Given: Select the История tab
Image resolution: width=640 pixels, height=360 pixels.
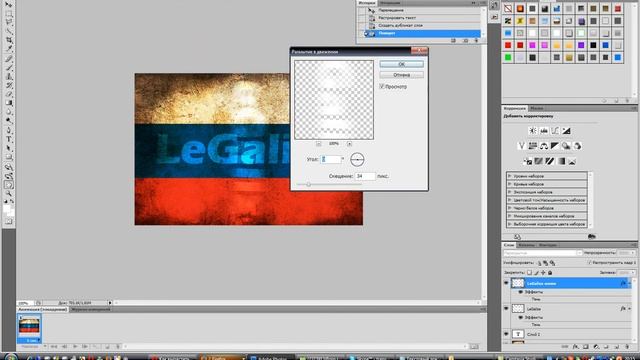Looking at the screenshot, I should coord(367,3).
